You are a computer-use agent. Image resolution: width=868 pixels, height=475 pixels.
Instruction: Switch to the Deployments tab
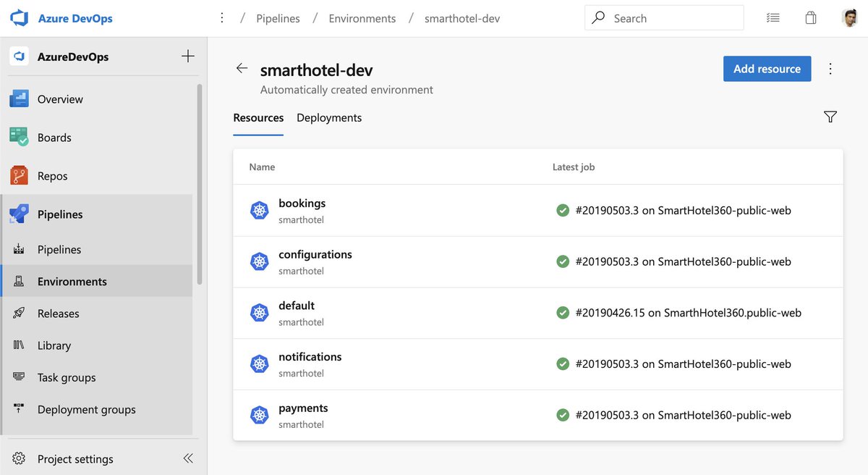[328, 117]
